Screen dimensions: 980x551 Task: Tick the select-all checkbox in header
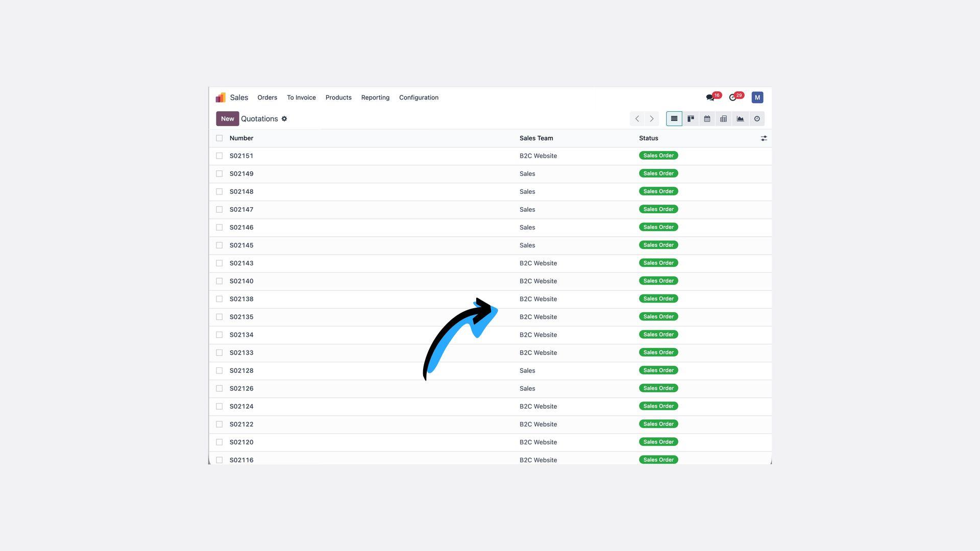point(219,138)
